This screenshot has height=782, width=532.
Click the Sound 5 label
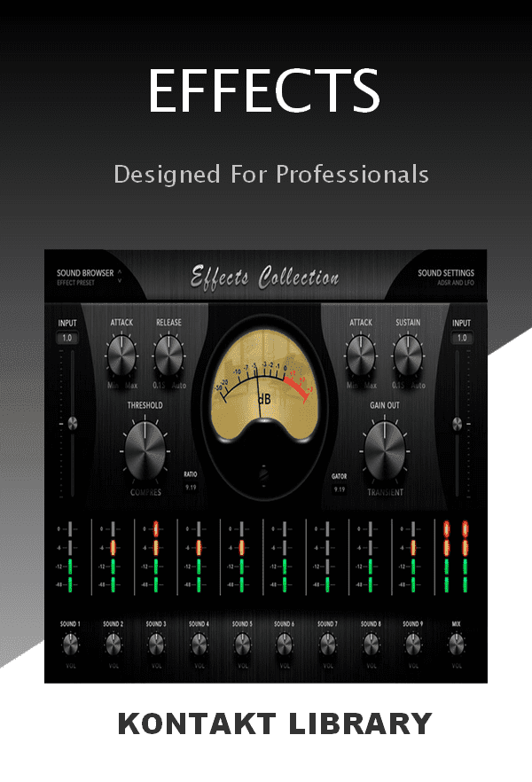pos(242,624)
